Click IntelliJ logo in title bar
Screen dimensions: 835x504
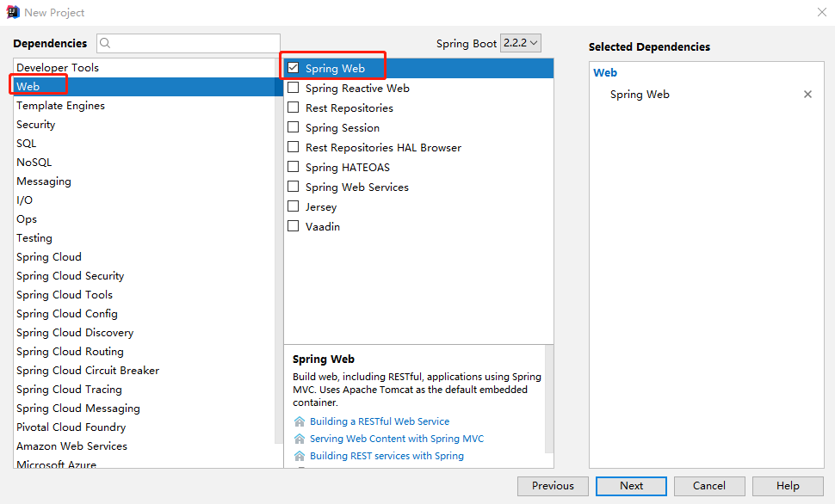(13, 12)
